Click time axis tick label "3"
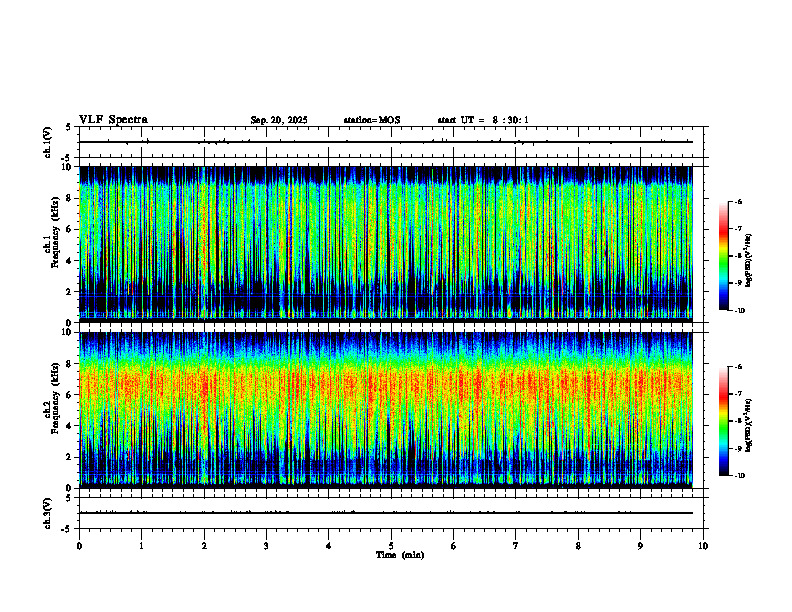 coord(266,546)
